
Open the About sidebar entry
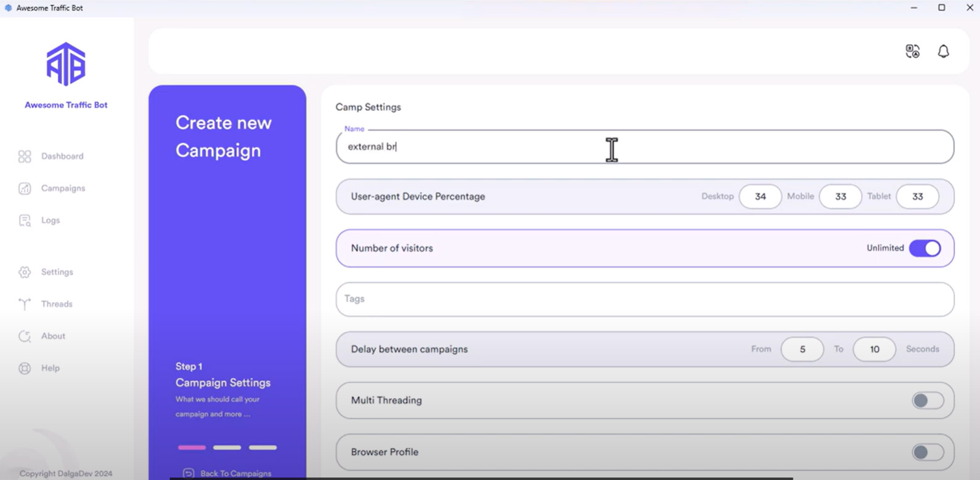(53, 336)
